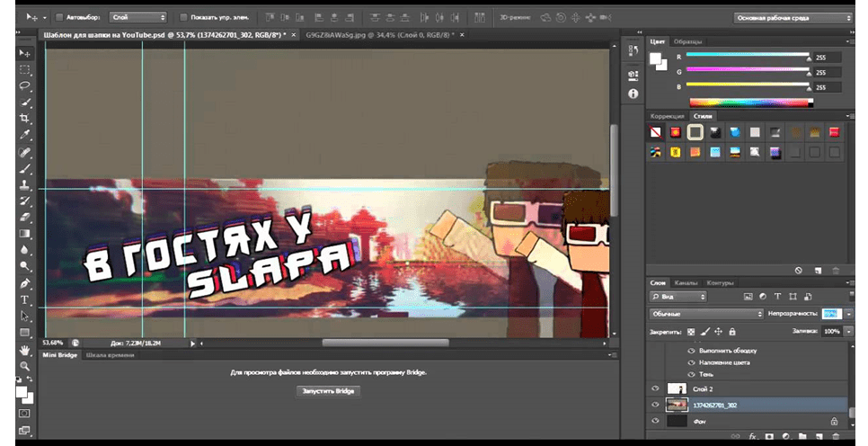Screen dimensions: 868x446
Task: Add layer style via fx icon
Action: coord(752,437)
